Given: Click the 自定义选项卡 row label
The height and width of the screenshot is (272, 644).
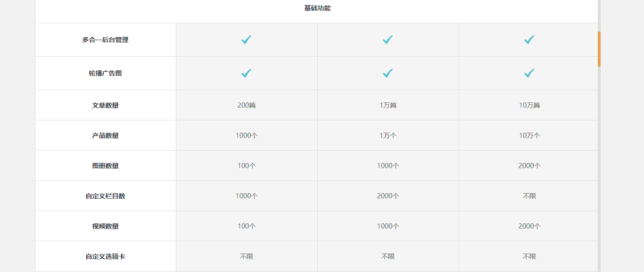Looking at the screenshot, I should tap(105, 256).
